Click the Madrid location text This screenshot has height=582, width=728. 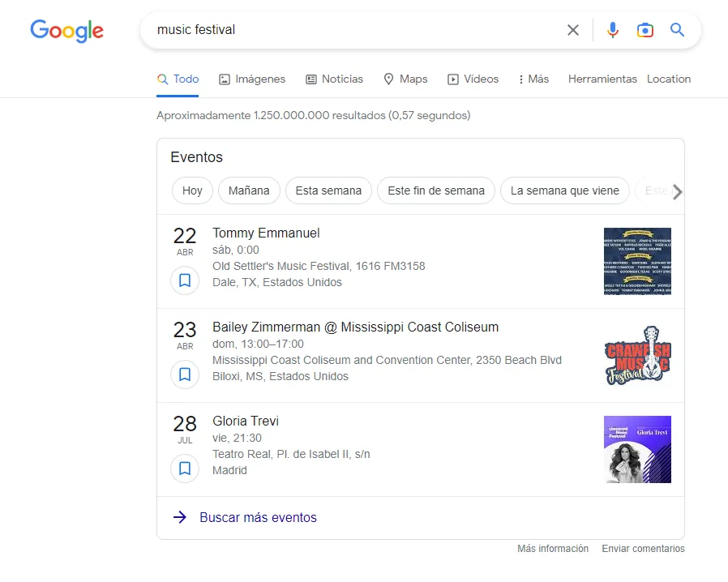(229, 470)
